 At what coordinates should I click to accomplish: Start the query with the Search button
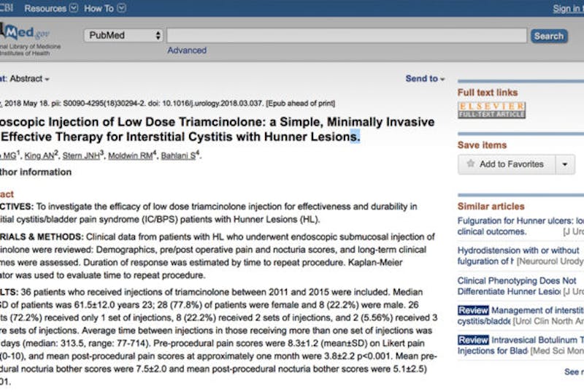click(549, 36)
